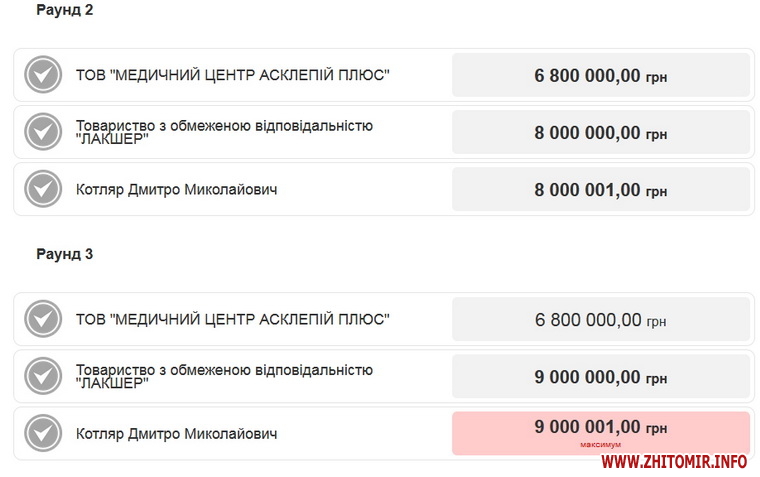Viewport: 760px width, 477px height.
Task: Click the pink highlighted 9 000 001,00 грн maximum bid
Action: click(x=600, y=432)
